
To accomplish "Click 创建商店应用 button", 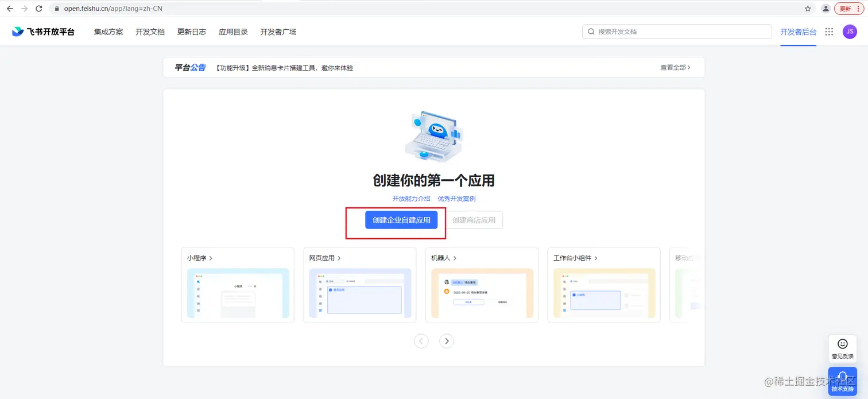I will point(474,220).
